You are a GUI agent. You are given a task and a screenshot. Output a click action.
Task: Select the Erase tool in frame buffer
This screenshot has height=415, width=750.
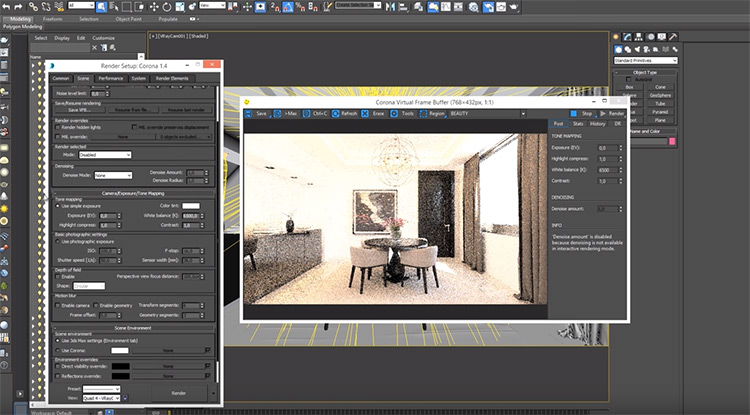point(376,114)
